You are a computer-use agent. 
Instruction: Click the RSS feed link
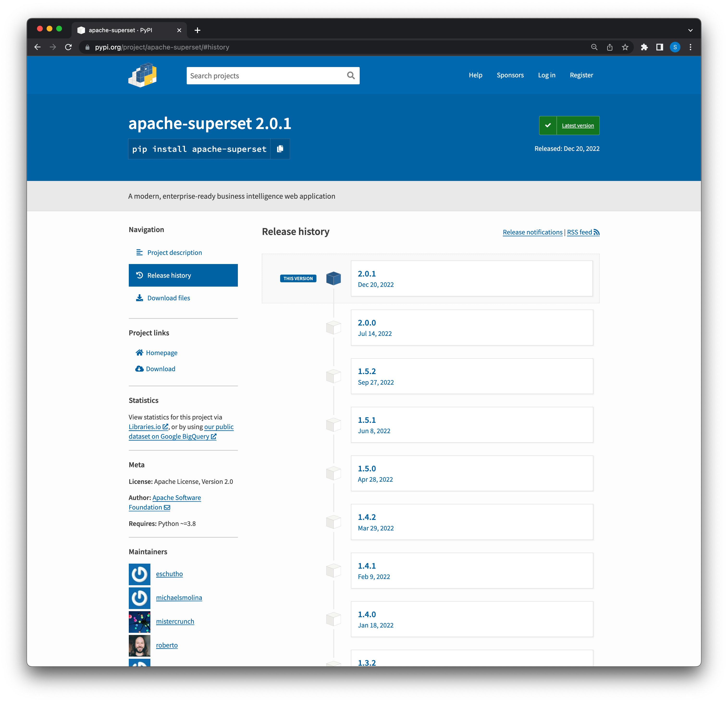click(583, 232)
